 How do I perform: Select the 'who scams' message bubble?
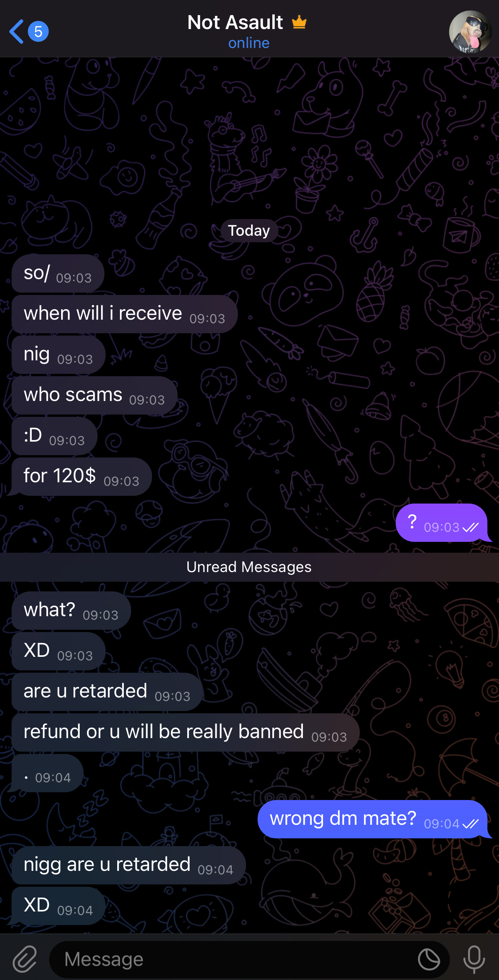point(94,395)
